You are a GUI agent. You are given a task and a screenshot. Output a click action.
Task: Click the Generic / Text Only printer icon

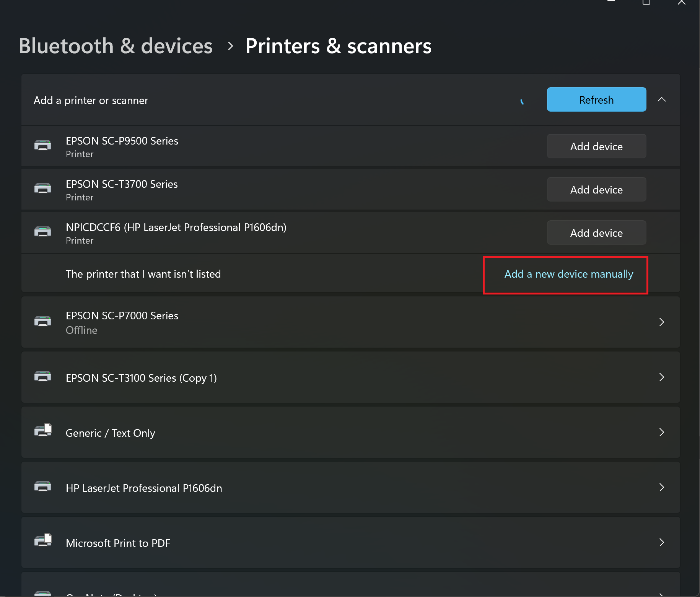click(x=43, y=430)
